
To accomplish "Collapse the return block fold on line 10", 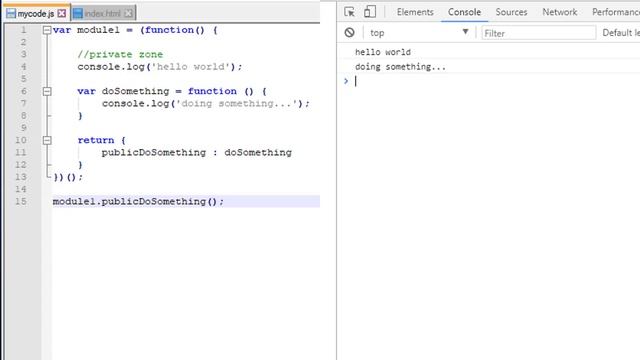I will pos(47,140).
